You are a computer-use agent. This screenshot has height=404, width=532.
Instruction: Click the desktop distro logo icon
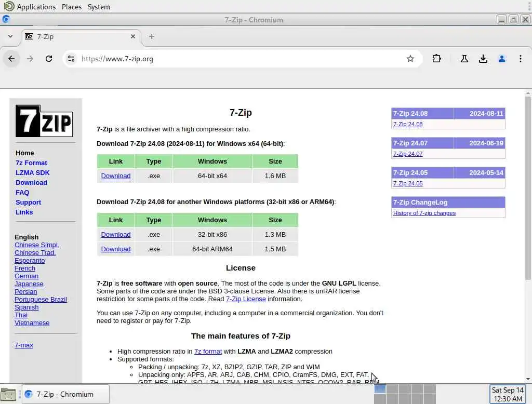pos(9,6)
